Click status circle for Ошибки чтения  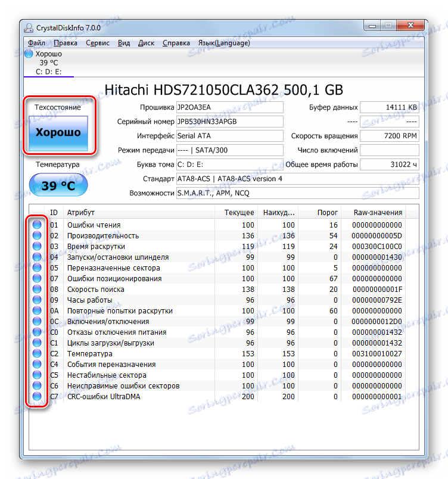click(x=37, y=225)
